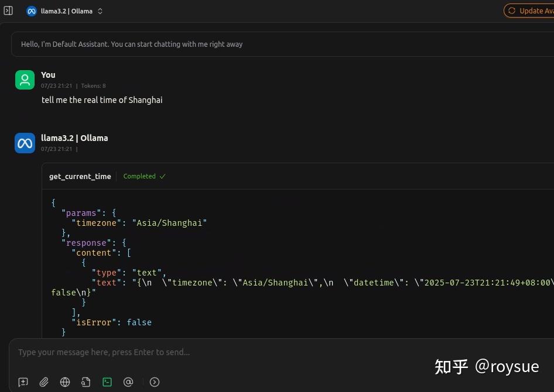Click the "response" key in JSON
This screenshot has height=392, width=554.
tap(86, 243)
